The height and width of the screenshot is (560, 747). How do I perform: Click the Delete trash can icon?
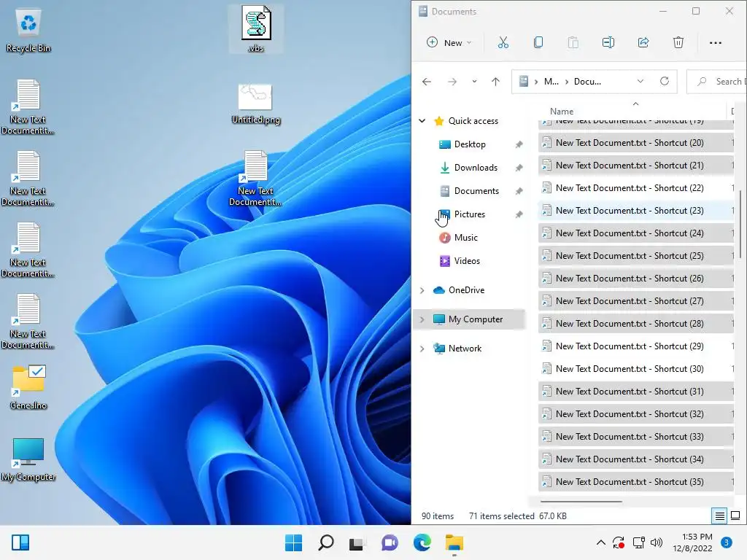[678, 43]
